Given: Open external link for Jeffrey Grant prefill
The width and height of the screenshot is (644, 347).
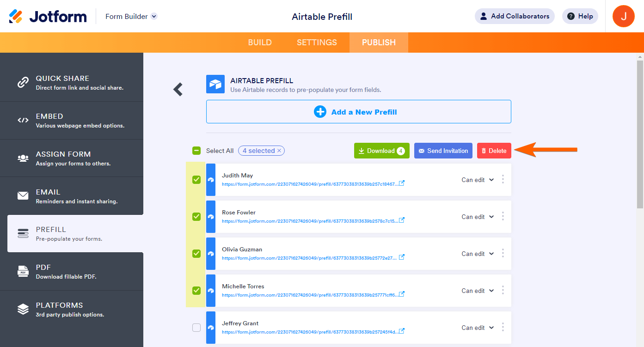Looking at the screenshot, I should (x=402, y=331).
